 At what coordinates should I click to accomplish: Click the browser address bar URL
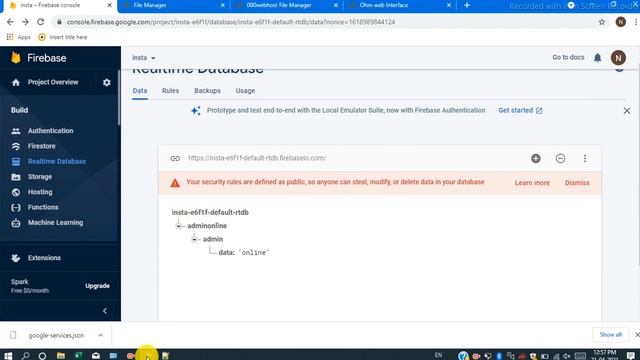click(231, 22)
